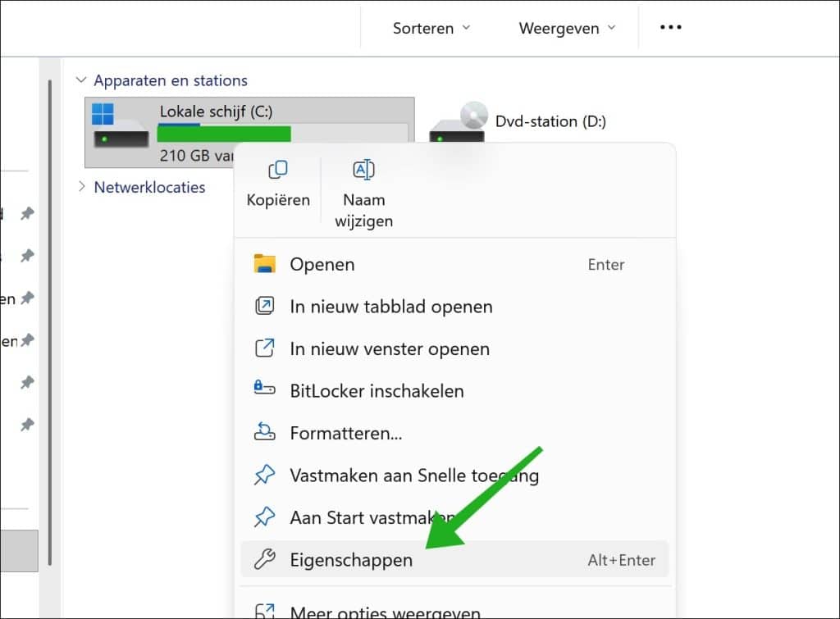Click the green disk usage bar
The image size is (840, 619).
(x=223, y=131)
